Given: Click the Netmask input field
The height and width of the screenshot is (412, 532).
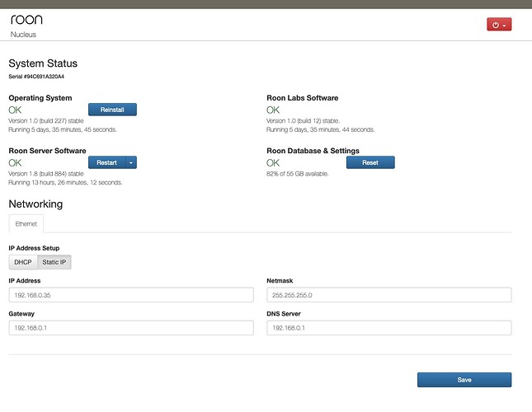Looking at the screenshot, I should coord(388,295).
